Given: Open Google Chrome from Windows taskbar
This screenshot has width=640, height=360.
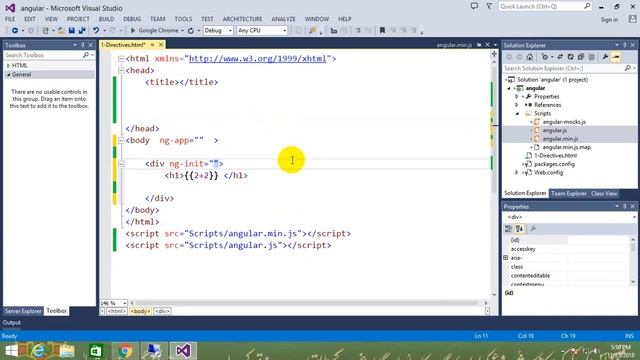Looking at the screenshot, I should (x=125, y=351).
